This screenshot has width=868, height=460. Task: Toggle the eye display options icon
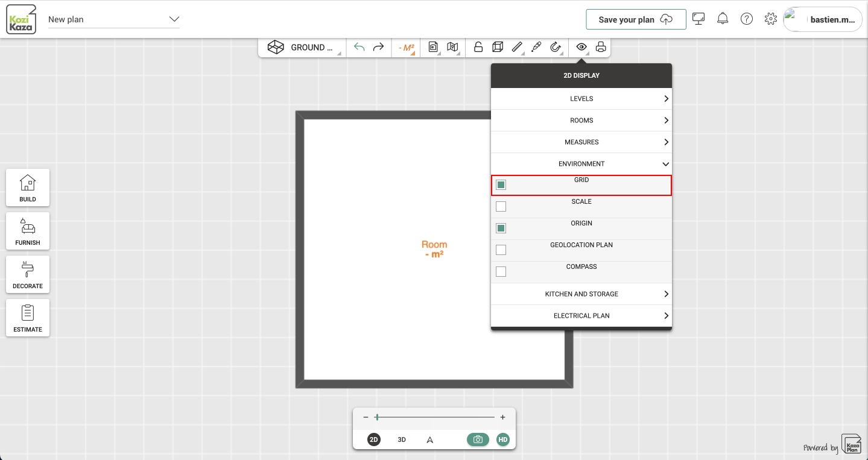[x=581, y=47]
